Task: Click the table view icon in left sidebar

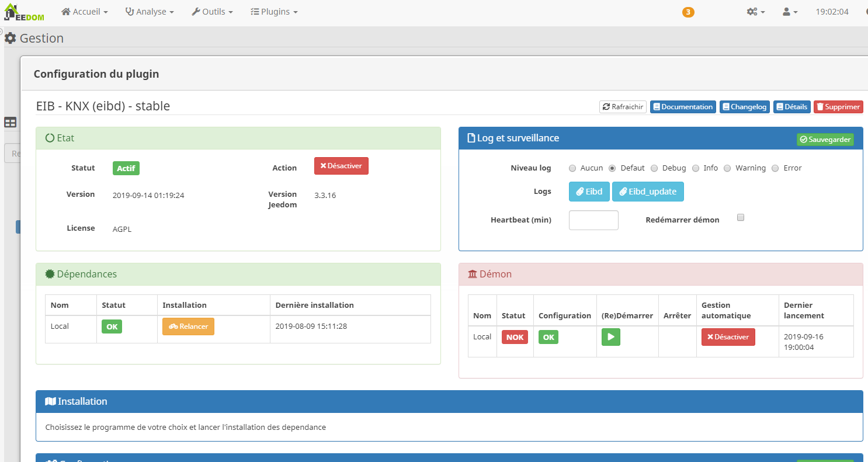Action: (10, 123)
